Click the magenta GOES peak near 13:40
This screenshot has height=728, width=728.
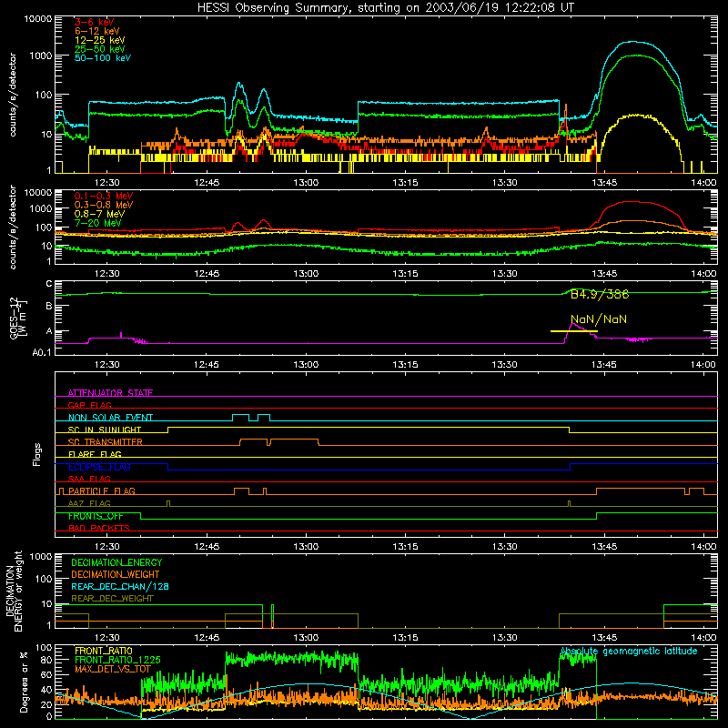[x=573, y=325]
